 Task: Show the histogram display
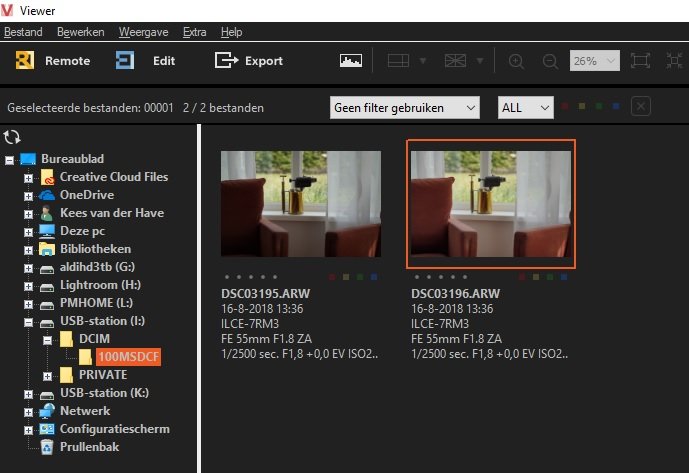coord(350,61)
